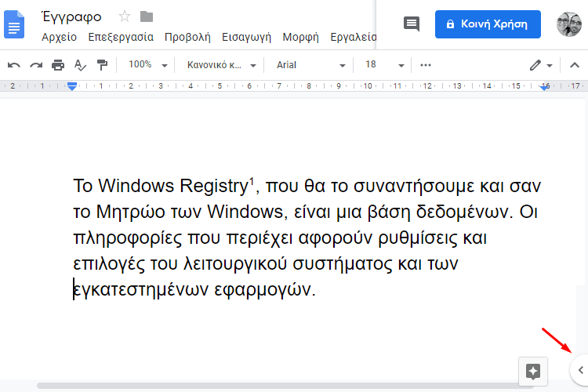The width and height of the screenshot is (588, 392).
Task: Open the Κανονικό κ... style dropdown
Action: point(221,65)
